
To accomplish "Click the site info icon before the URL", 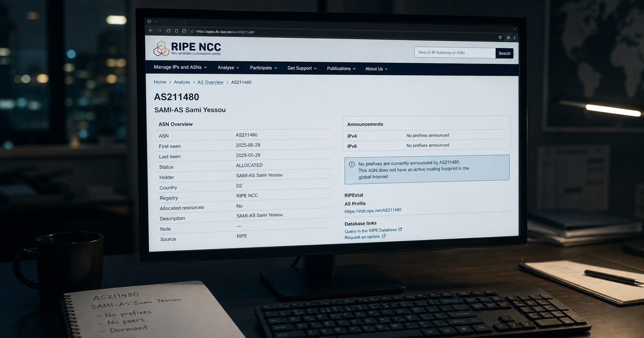I will 192,31.
